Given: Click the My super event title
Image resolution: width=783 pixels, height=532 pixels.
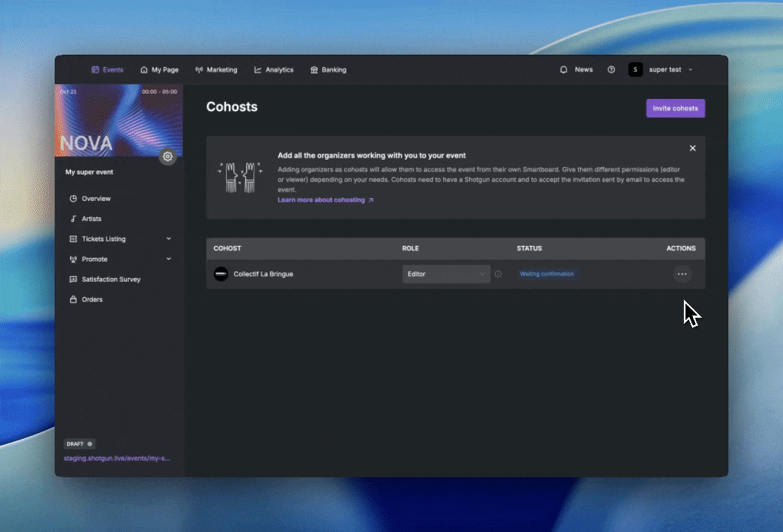Looking at the screenshot, I should [x=89, y=172].
